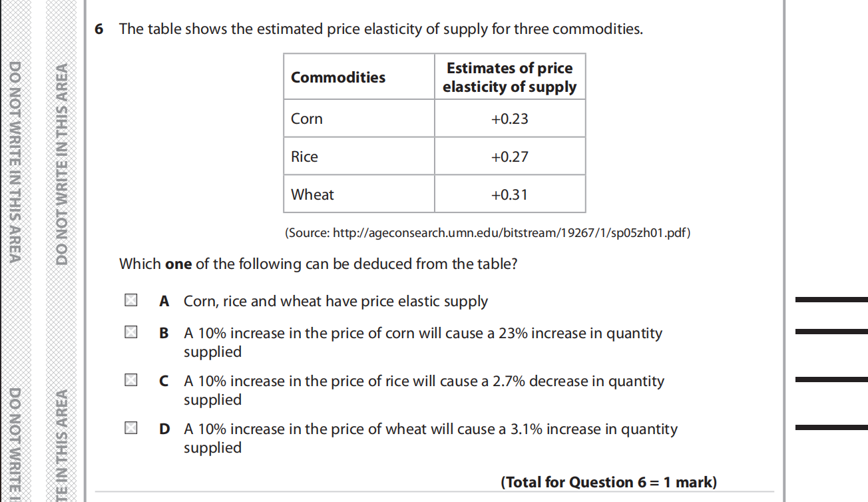Click the sentence starting The table shows
This screenshot has width=868, height=502.
tap(381, 29)
